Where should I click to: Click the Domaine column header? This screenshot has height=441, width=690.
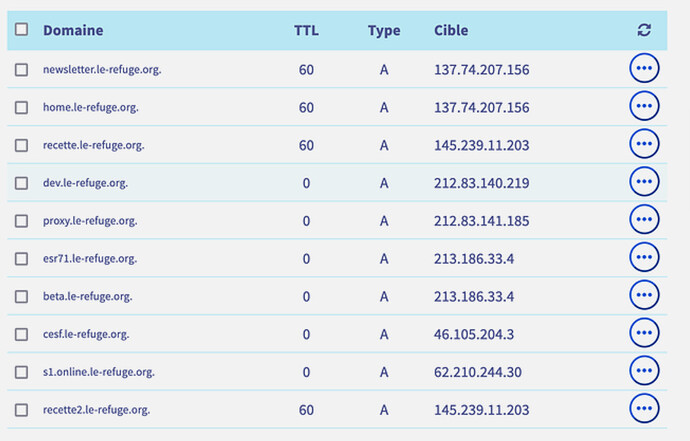click(x=73, y=30)
